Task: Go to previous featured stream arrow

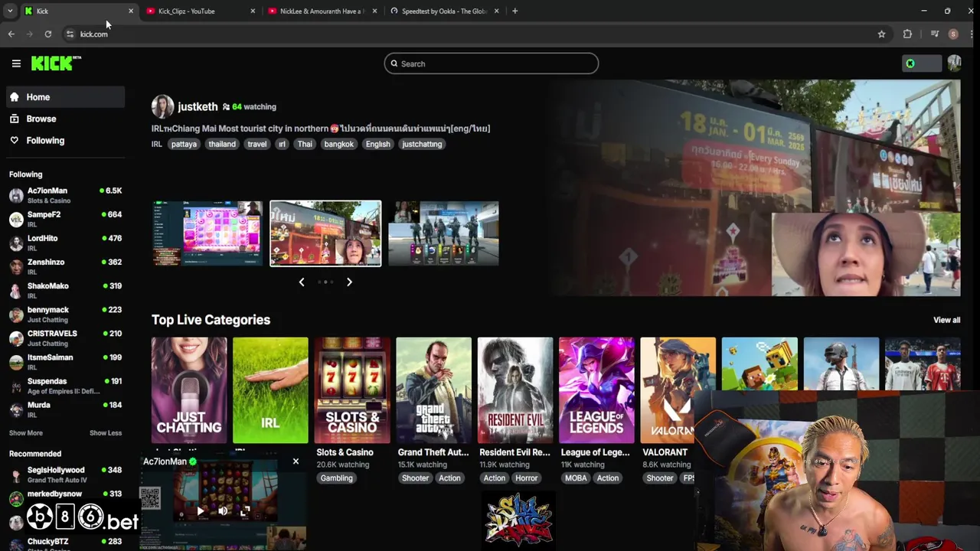Action: [x=302, y=282]
